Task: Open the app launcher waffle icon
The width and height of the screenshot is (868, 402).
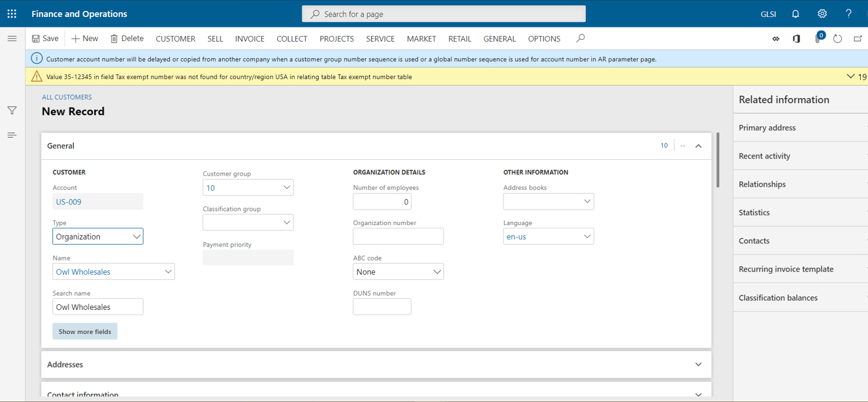Action: coord(12,14)
